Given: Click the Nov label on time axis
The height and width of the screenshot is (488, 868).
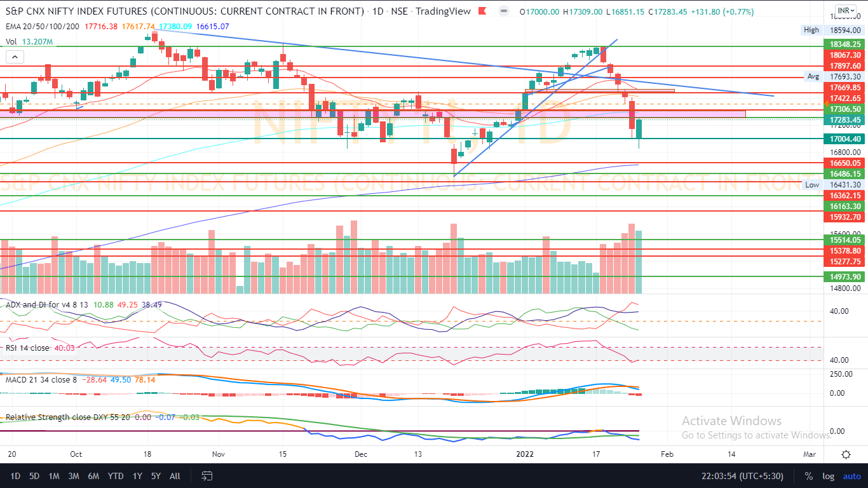Looking at the screenshot, I should tap(219, 454).
